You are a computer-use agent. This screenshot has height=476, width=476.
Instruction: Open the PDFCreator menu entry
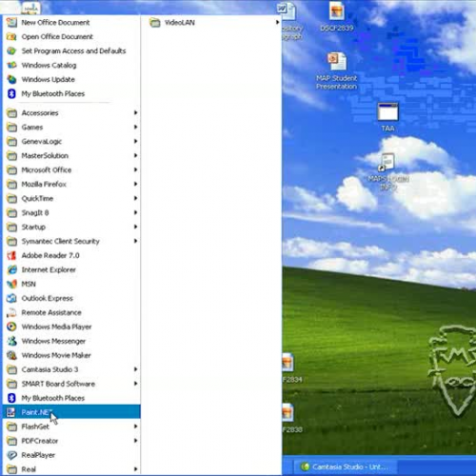click(71, 441)
